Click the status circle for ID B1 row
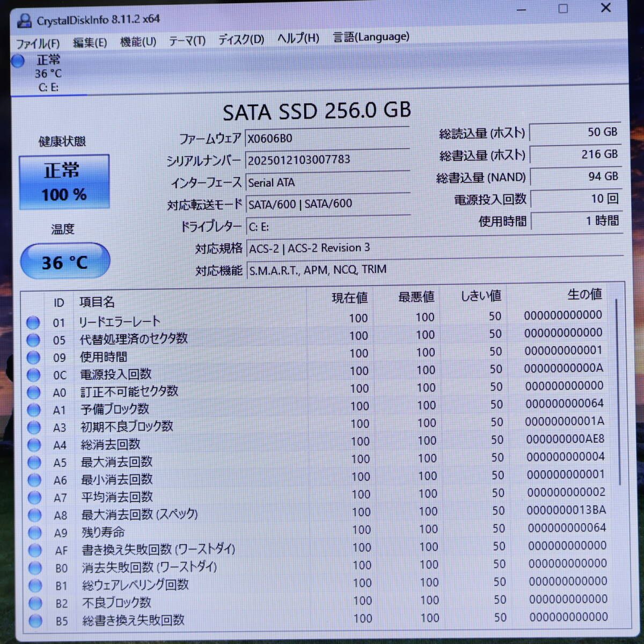Image resolution: width=644 pixels, height=644 pixels. (x=35, y=586)
